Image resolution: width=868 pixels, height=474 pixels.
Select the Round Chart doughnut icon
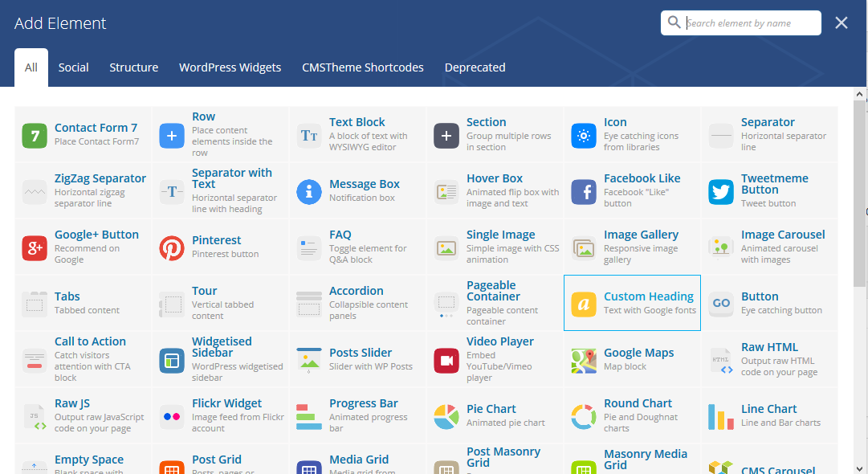click(x=584, y=417)
